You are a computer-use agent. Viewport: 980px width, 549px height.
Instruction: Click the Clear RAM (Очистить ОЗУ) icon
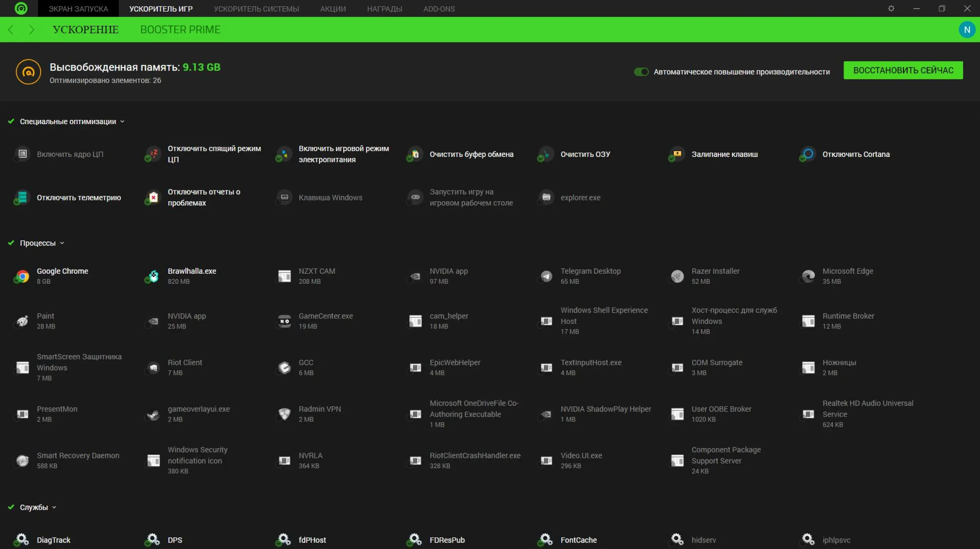(545, 154)
